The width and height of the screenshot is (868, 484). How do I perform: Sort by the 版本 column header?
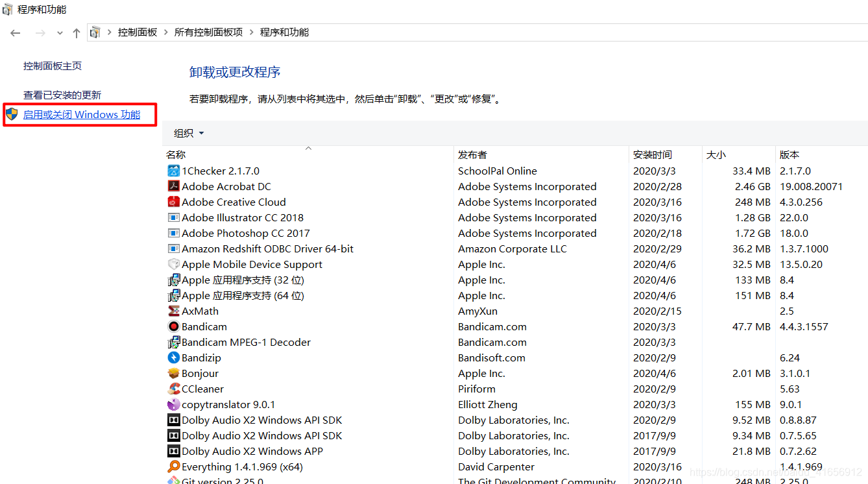coord(790,154)
